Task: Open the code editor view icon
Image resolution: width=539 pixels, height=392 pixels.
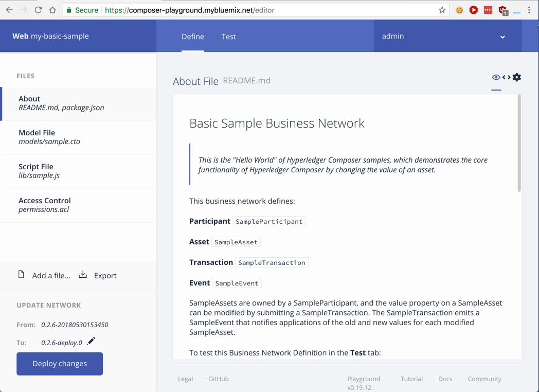Action: click(507, 78)
